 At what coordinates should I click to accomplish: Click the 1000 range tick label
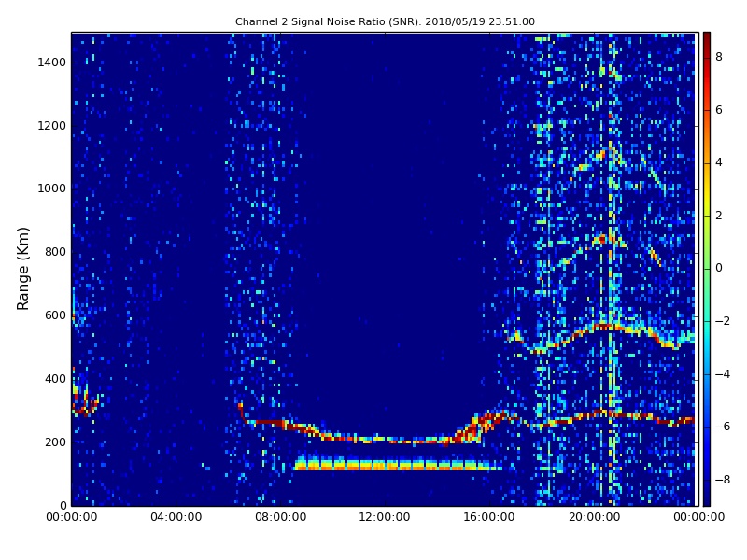coord(52,189)
